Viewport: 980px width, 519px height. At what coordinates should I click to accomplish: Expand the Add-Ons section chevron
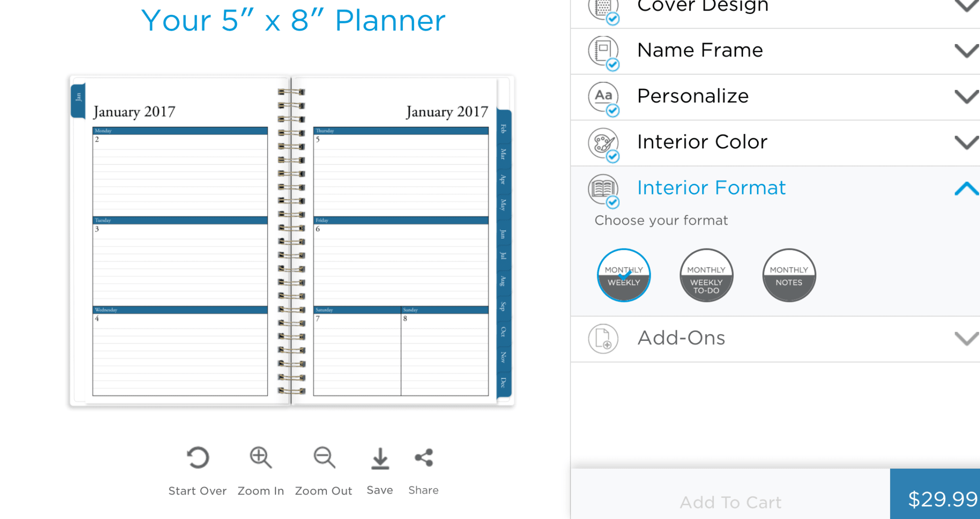pyautogui.click(x=966, y=338)
